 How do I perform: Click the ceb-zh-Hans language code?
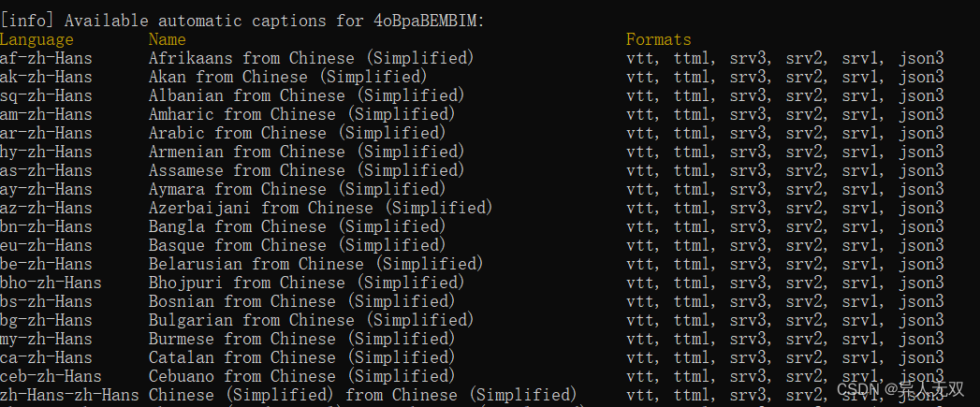coord(51,378)
